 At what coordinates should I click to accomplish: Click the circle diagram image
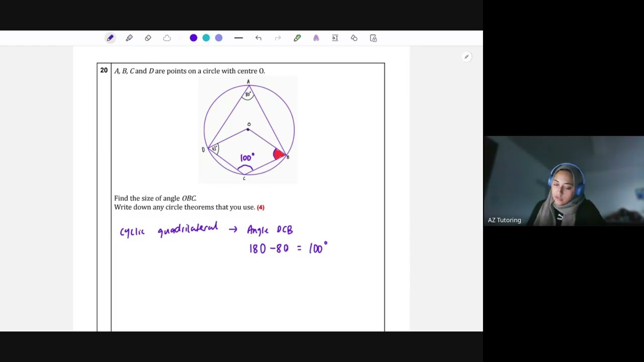[x=248, y=130]
